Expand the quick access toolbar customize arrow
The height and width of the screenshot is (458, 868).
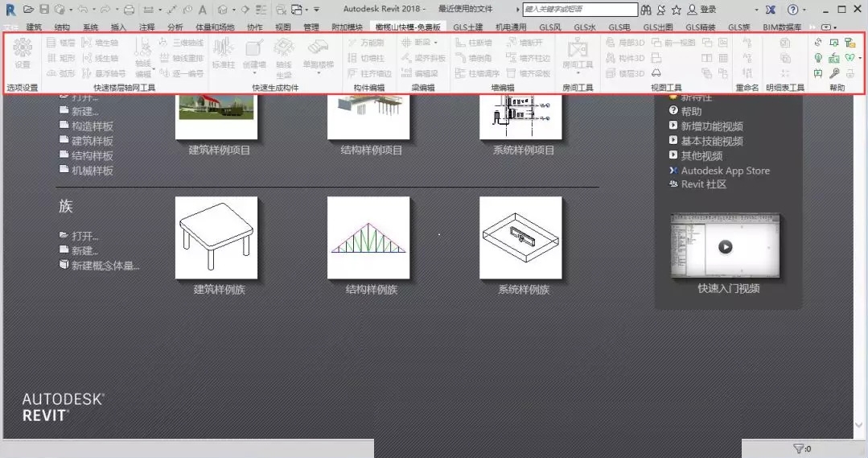coord(317,10)
